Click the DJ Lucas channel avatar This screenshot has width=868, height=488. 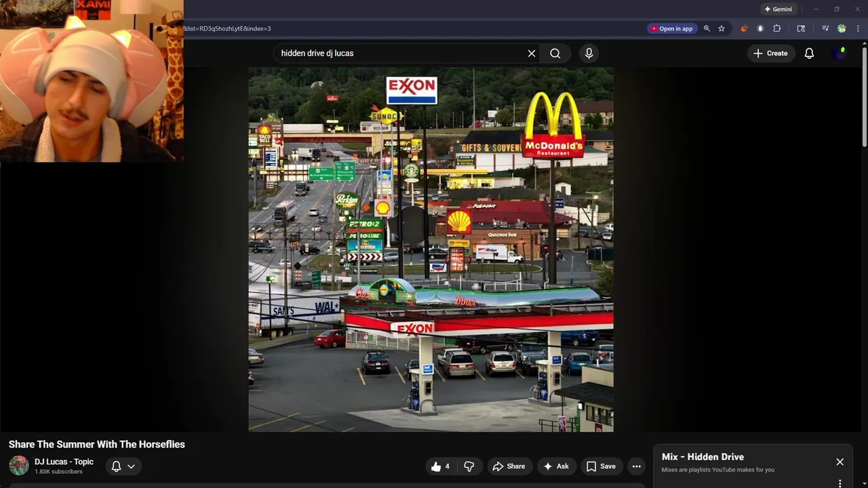pos(18,466)
